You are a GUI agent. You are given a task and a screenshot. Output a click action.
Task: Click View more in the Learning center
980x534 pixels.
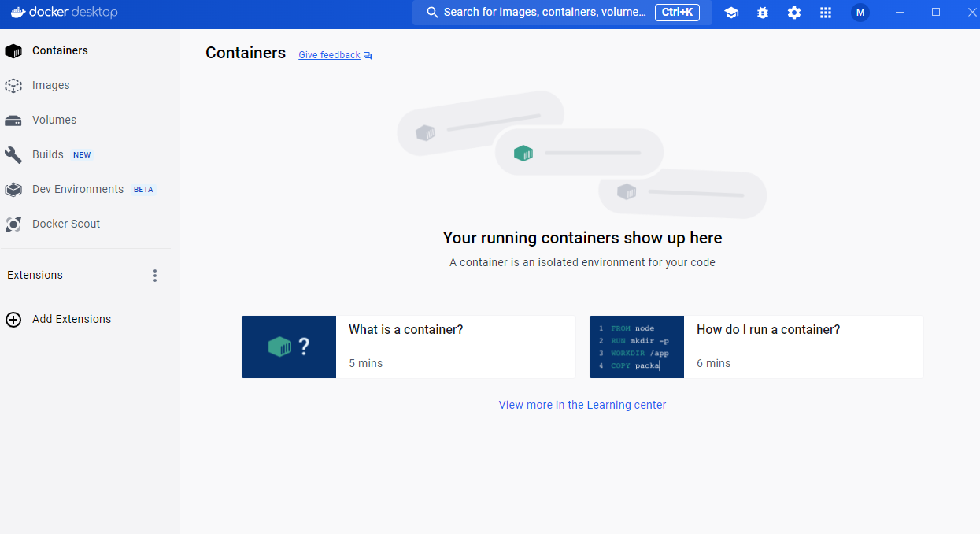click(x=582, y=405)
